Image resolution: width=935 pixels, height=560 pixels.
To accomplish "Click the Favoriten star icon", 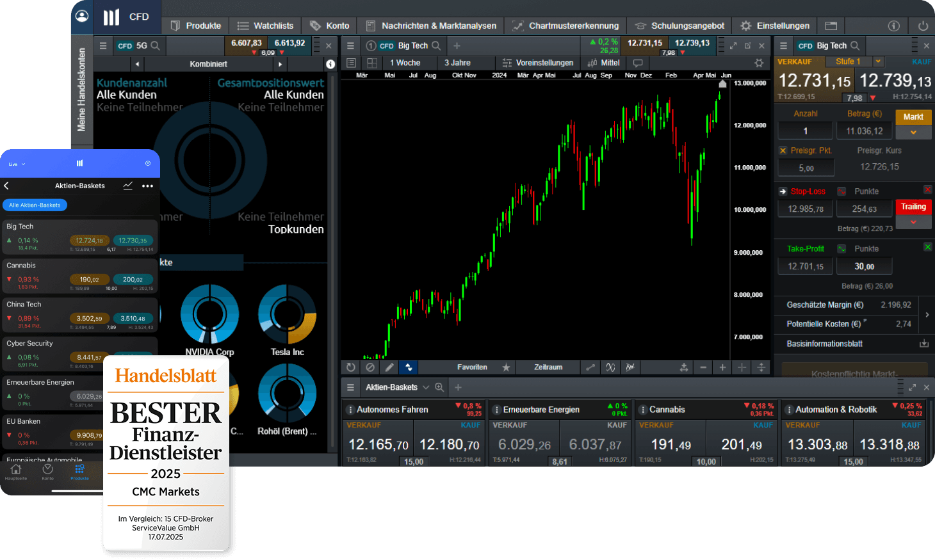I will pos(506,367).
